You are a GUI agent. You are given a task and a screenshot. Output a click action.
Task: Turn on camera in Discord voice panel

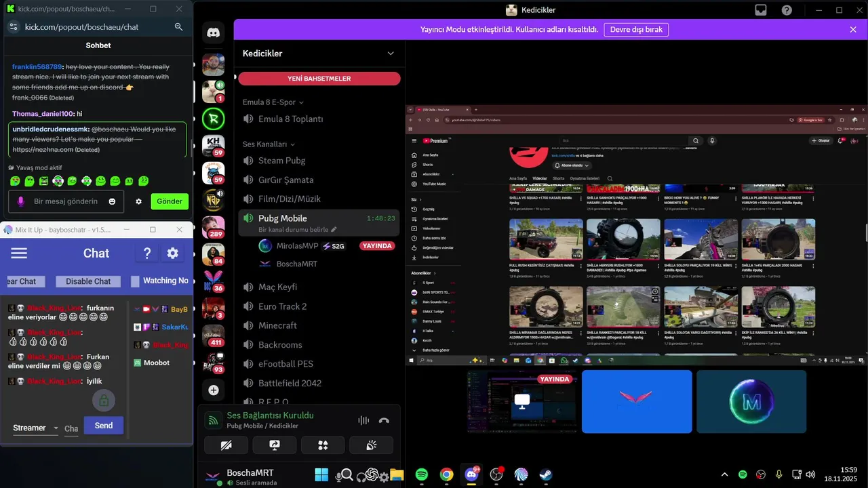tap(226, 445)
